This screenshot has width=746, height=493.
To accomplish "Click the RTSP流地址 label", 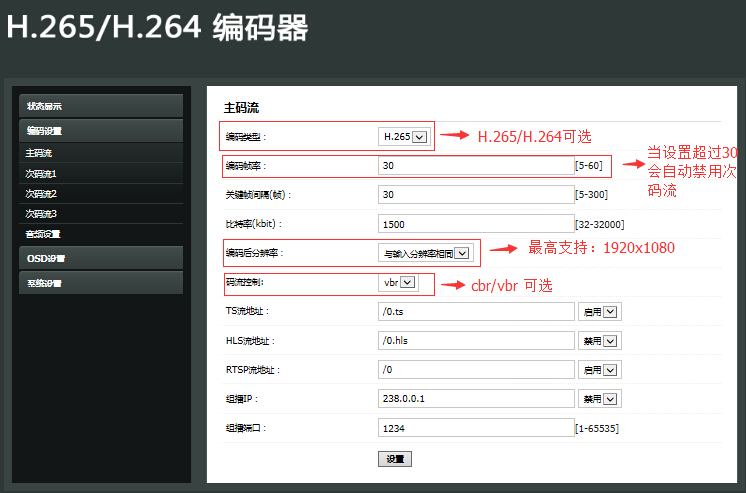I will point(253,370).
